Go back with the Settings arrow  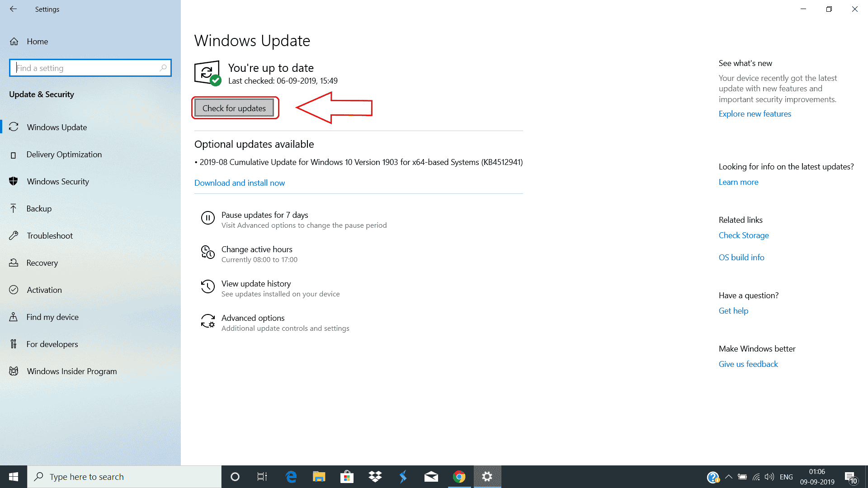pos(13,9)
